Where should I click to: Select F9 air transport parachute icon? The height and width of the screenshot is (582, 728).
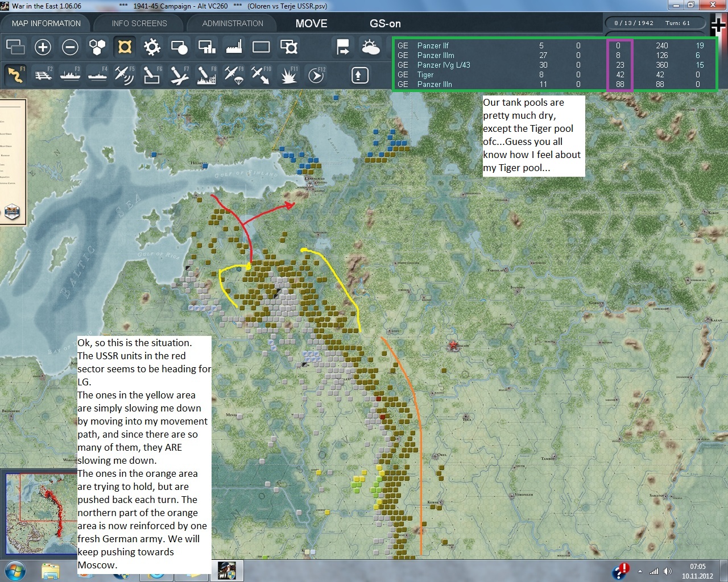[x=234, y=74]
